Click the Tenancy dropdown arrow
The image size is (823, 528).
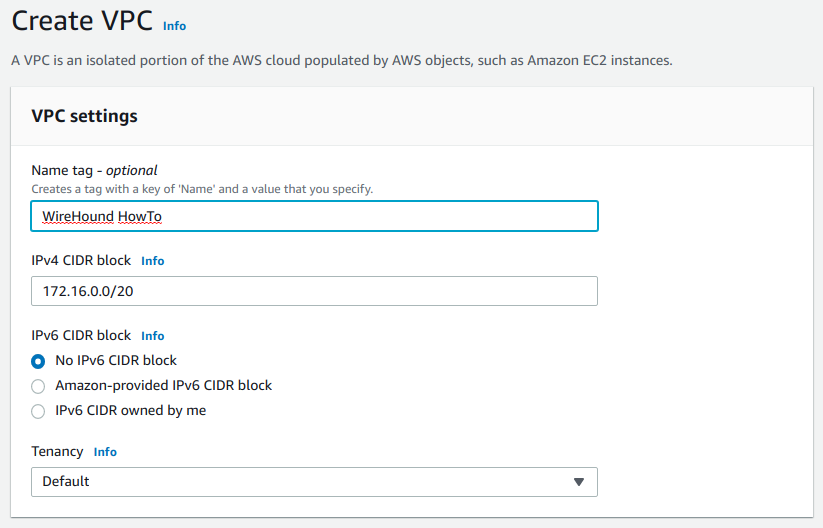pos(578,482)
